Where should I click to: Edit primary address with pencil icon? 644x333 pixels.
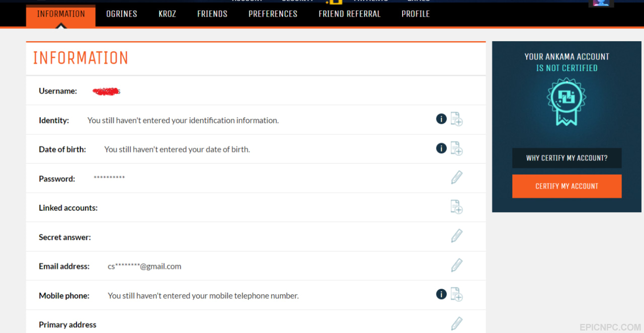[x=456, y=323]
